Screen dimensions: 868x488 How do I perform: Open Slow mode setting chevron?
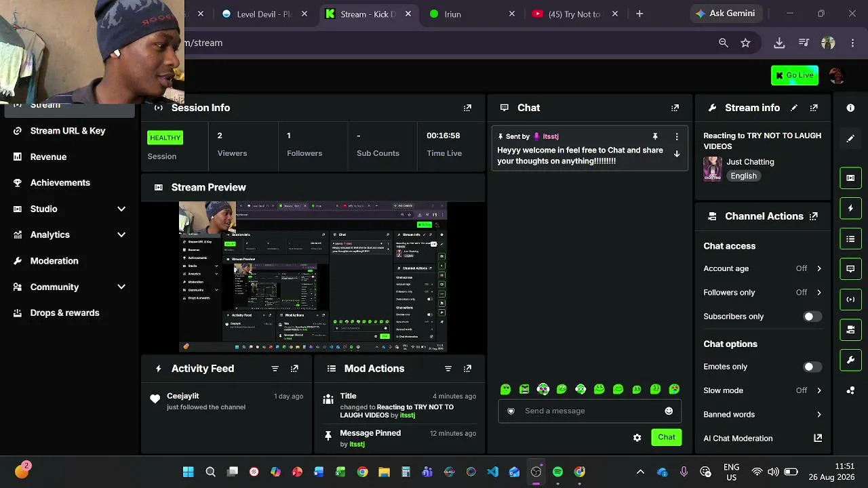pyautogui.click(x=818, y=390)
